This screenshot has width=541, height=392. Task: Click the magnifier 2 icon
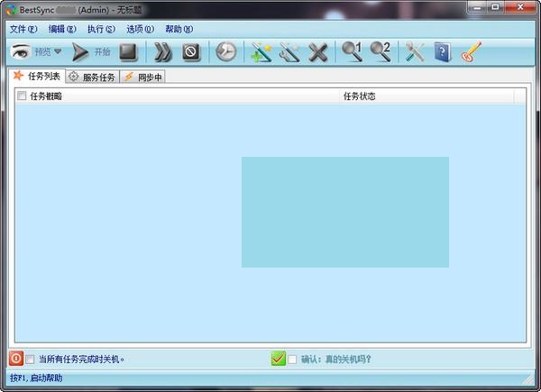click(x=381, y=51)
